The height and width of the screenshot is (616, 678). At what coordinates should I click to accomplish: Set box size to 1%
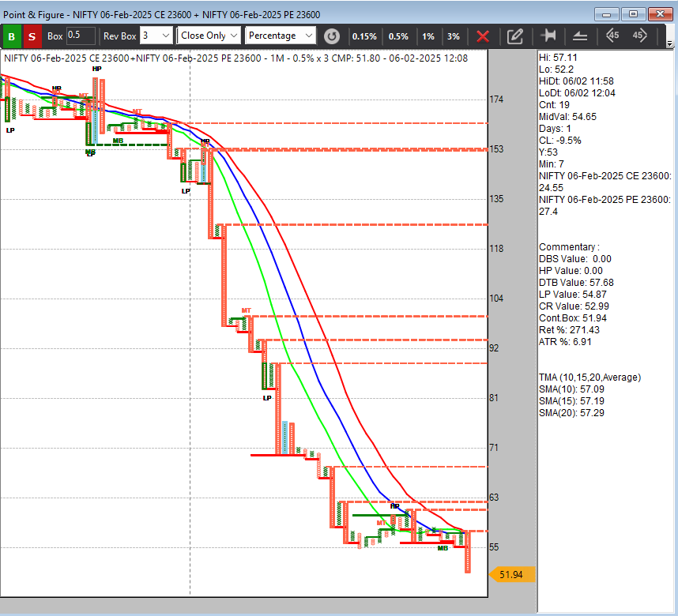(428, 36)
